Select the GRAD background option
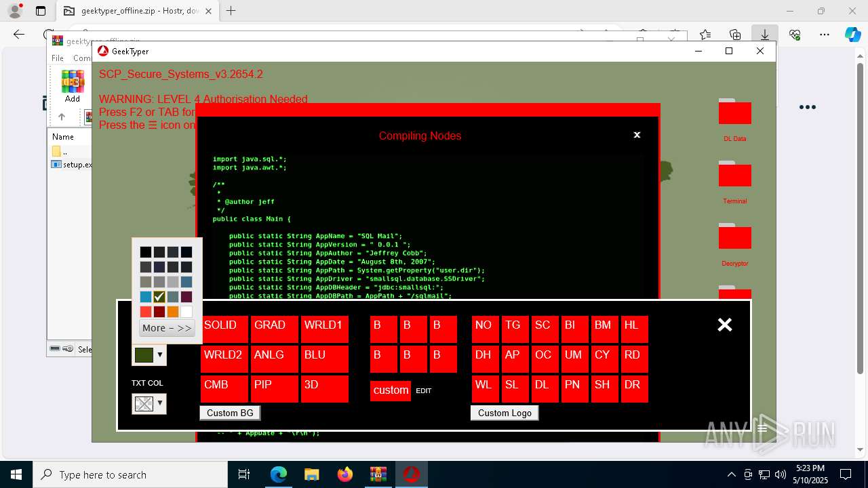The height and width of the screenshot is (488, 868). [275, 329]
